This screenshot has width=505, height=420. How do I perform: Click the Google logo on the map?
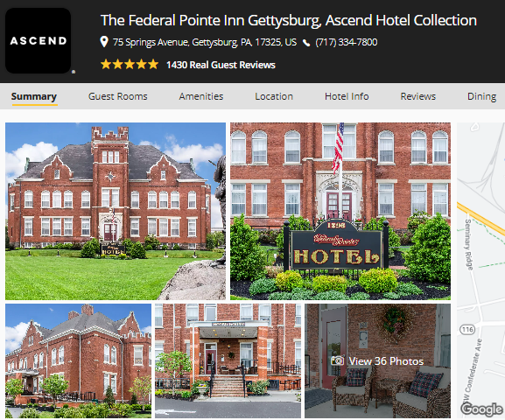[x=481, y=409]
